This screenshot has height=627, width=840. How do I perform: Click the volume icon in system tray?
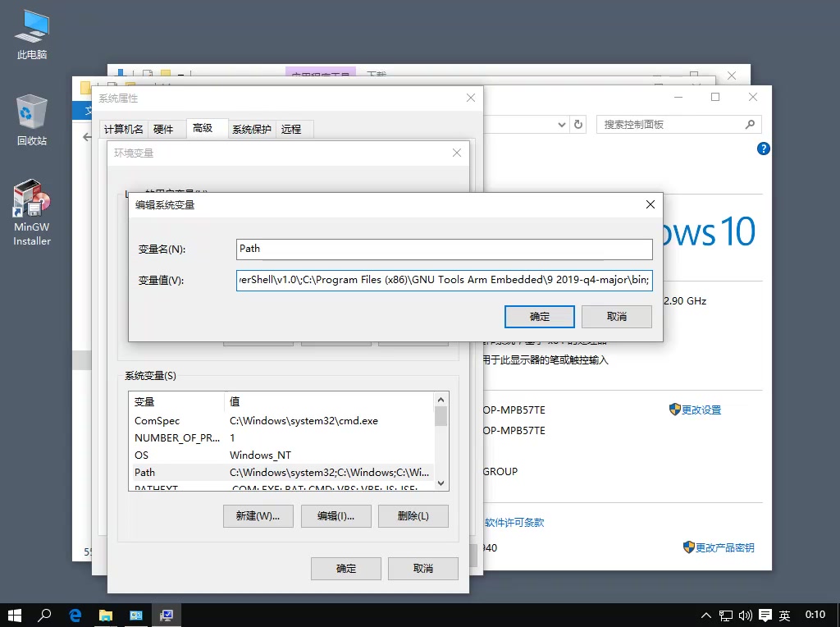coord(745,615)
